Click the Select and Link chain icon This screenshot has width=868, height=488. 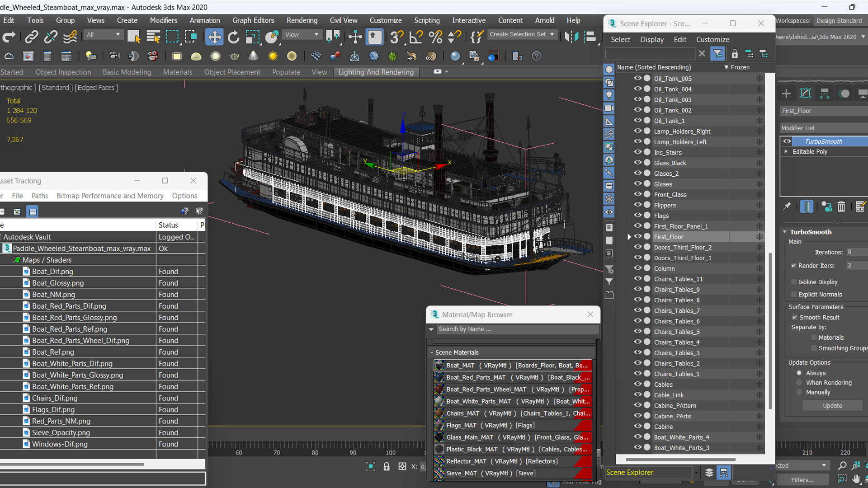31,37
